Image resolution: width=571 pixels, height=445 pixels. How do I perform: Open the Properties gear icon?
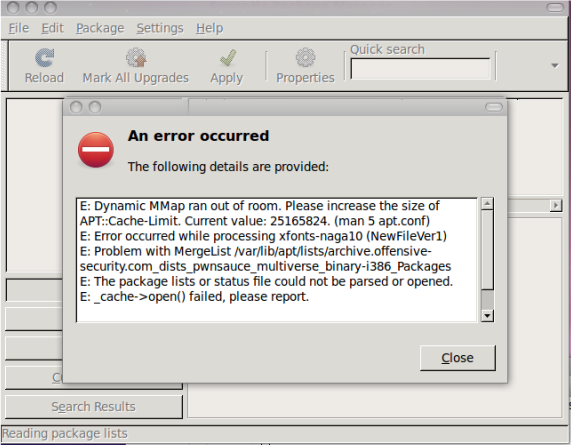(305, 58)
